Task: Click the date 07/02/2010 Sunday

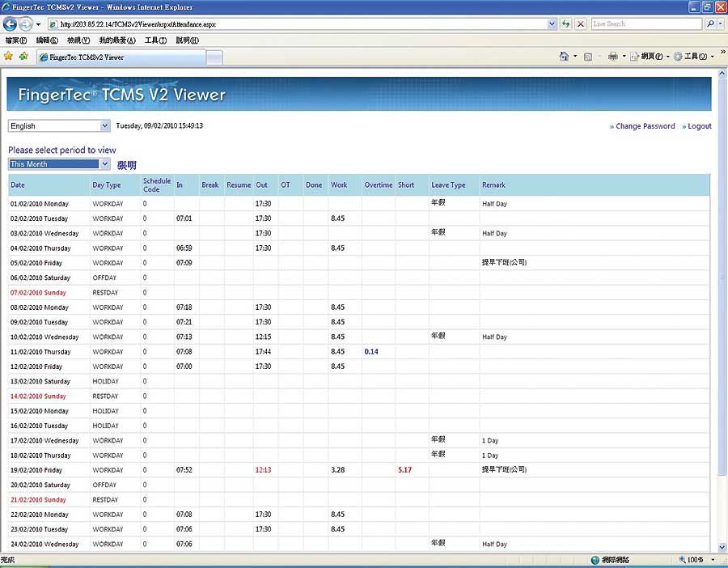Action: pyautogui.click(x=38, y=293)
